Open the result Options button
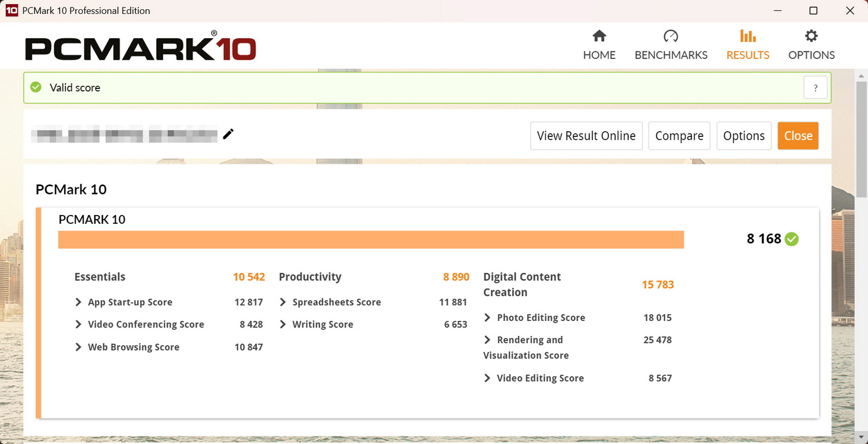 coord(744,136)
